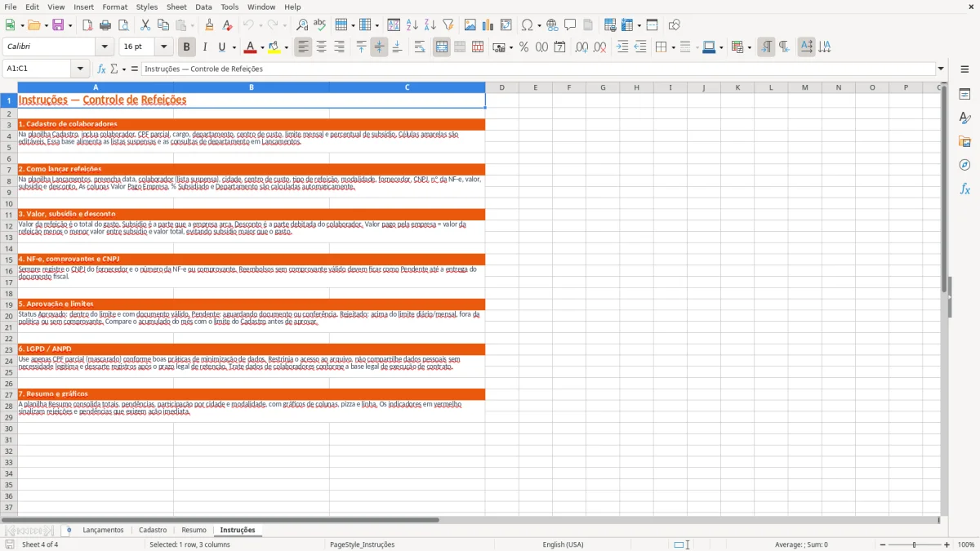
Task: Open the Select Function sum dropdown arrow
Action: point(124,69)
